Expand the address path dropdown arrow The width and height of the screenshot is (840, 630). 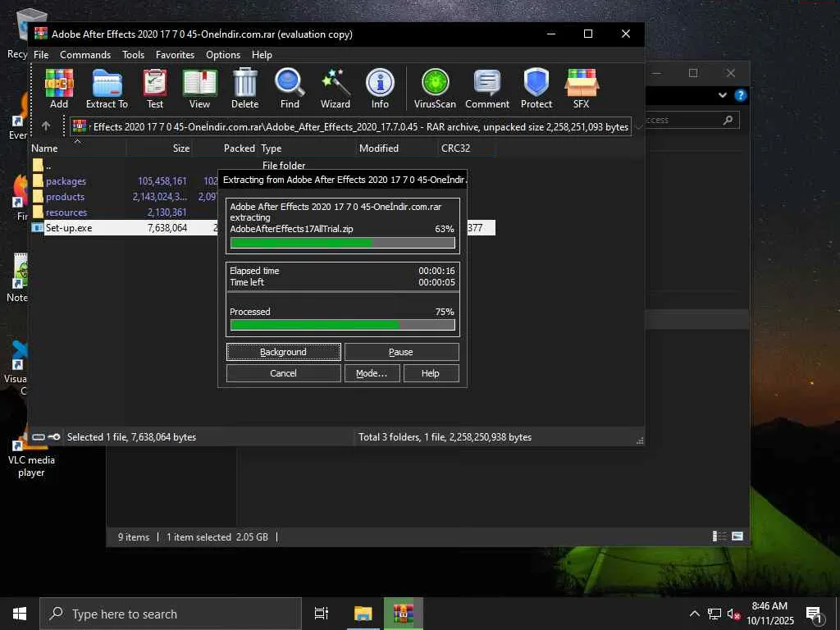[638, 127]
